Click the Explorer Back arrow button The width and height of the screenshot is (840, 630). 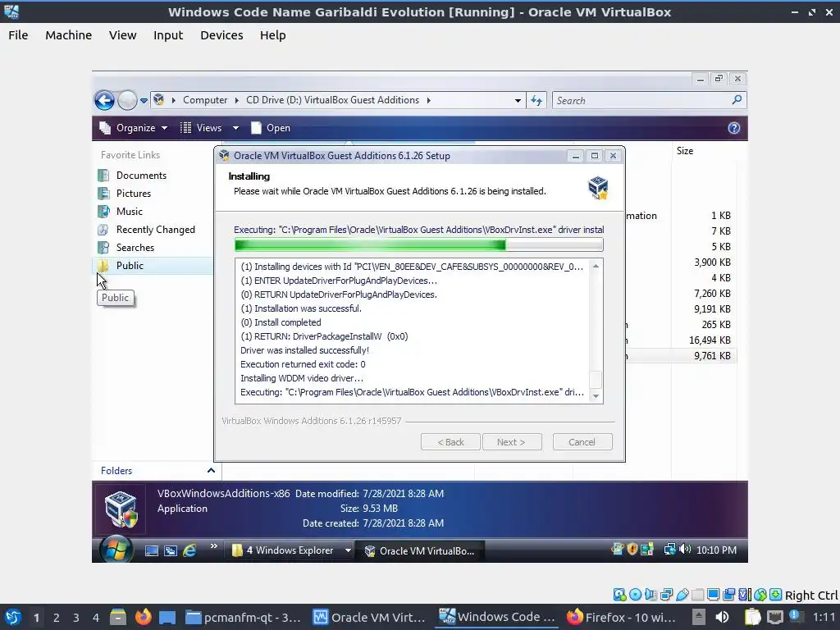pos(104,100)
